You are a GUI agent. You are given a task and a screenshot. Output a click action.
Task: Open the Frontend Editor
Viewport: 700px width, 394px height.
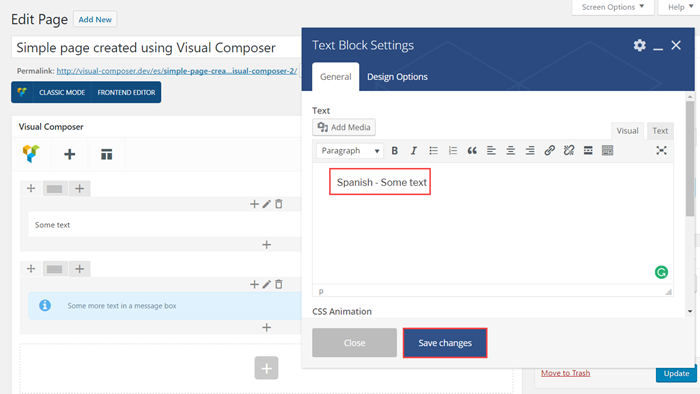pyautogui.click(x=126, y=92)
